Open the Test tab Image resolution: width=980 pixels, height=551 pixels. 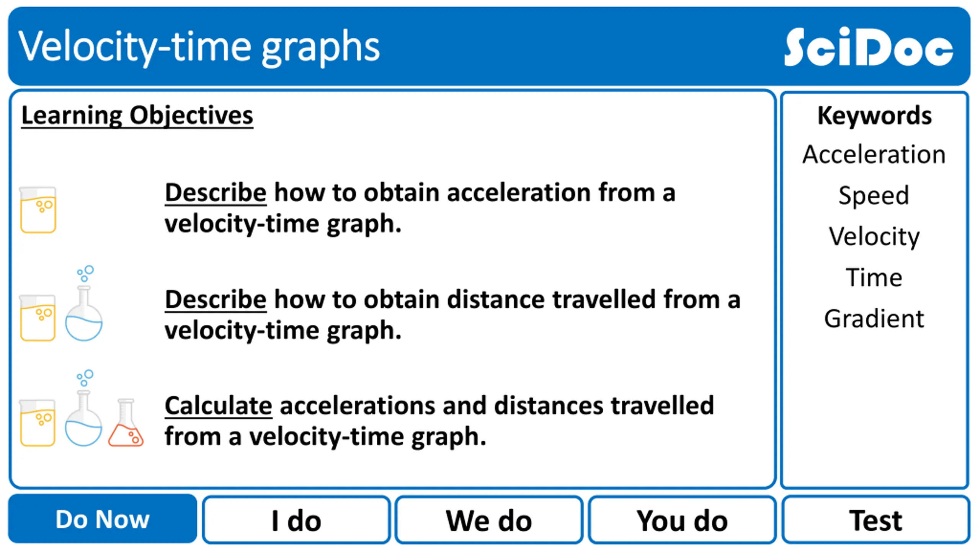click(x=875, y=520)
